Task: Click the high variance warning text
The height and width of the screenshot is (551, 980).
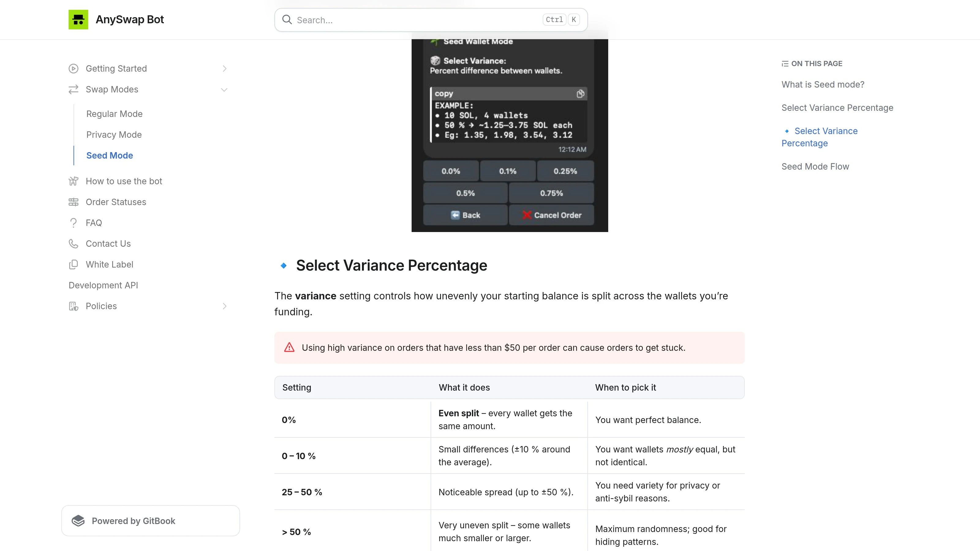Action: 493,347
